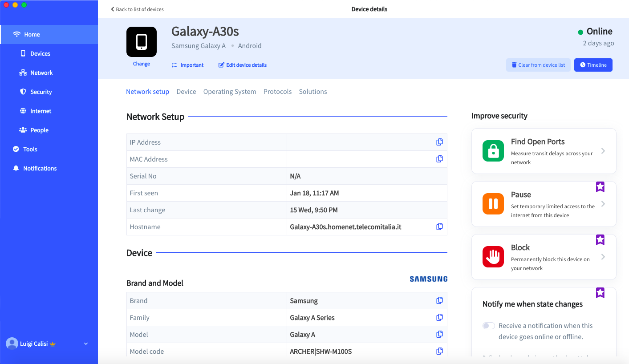629x364 pixels.
Task: Click the phone icon beside Devices
Action: [23, 53]
